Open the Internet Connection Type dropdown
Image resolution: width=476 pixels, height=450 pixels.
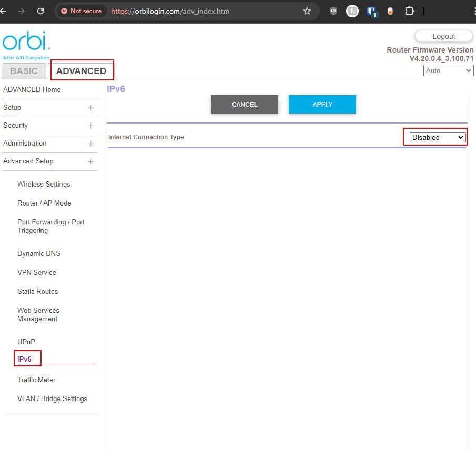[438, 137]
